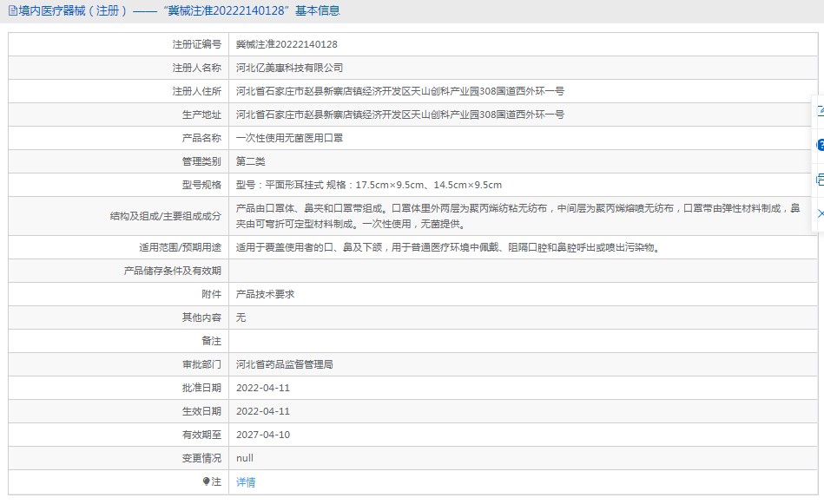Screen dimensions: 824x504
Task: Click the registrant name 河北亿美康科技有限公司
Action: tap(289, 68)
